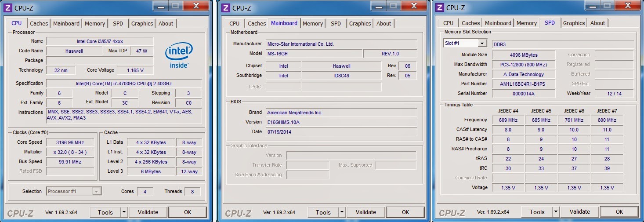Click the Module Size value 4096 MBytes

(x=523, y=55)
